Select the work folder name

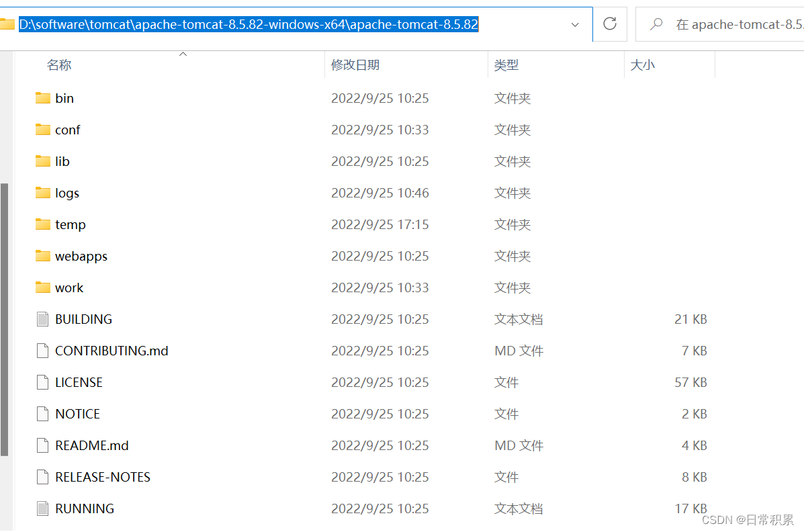tap(69, 287)
